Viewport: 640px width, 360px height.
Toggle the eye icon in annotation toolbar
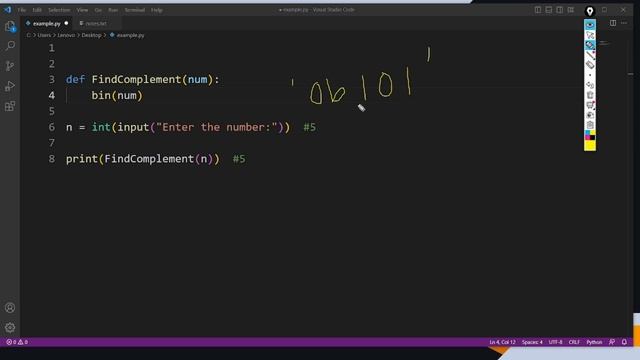coord(590,25)
